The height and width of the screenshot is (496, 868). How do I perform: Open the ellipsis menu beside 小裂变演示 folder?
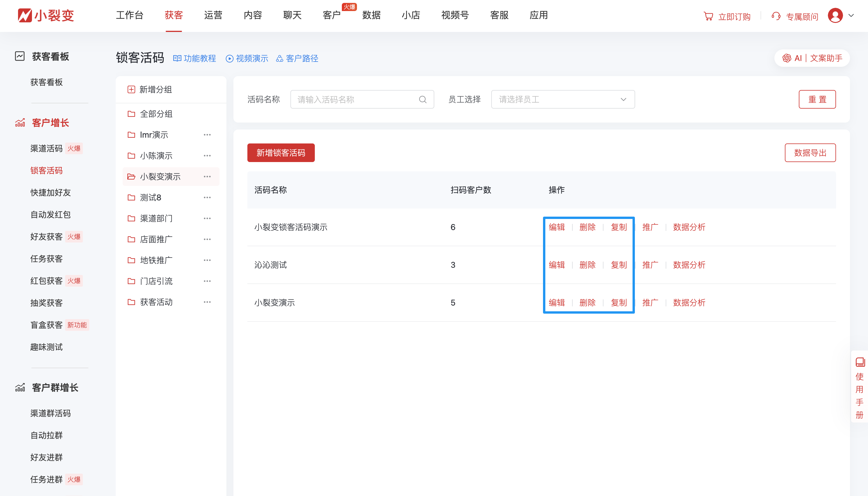207,177
